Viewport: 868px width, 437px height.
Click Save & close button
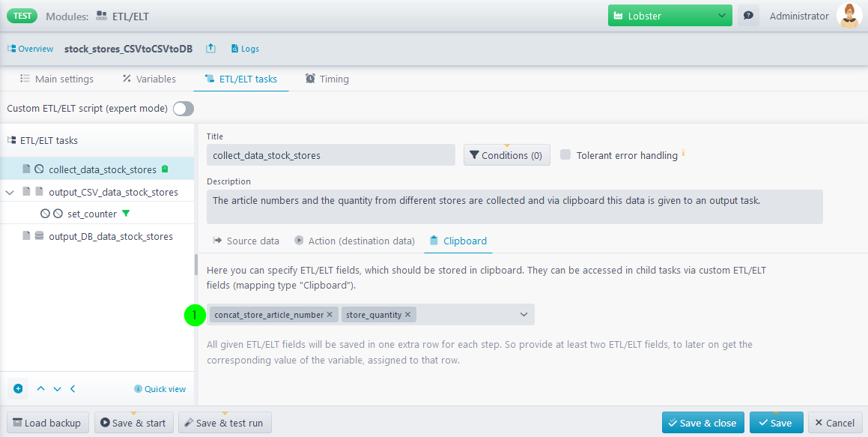703,423
